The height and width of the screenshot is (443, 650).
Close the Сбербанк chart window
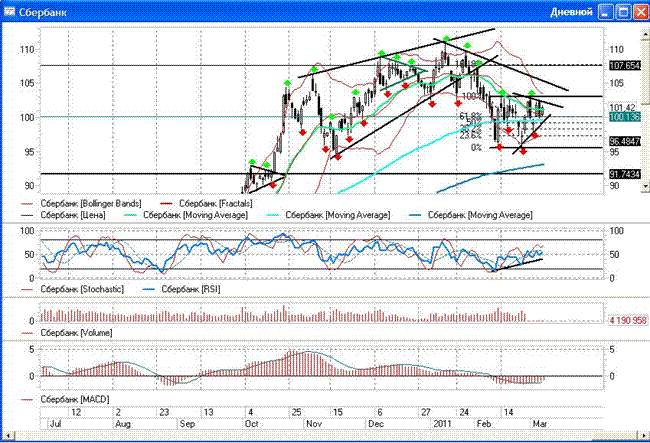tap(640, 12)
